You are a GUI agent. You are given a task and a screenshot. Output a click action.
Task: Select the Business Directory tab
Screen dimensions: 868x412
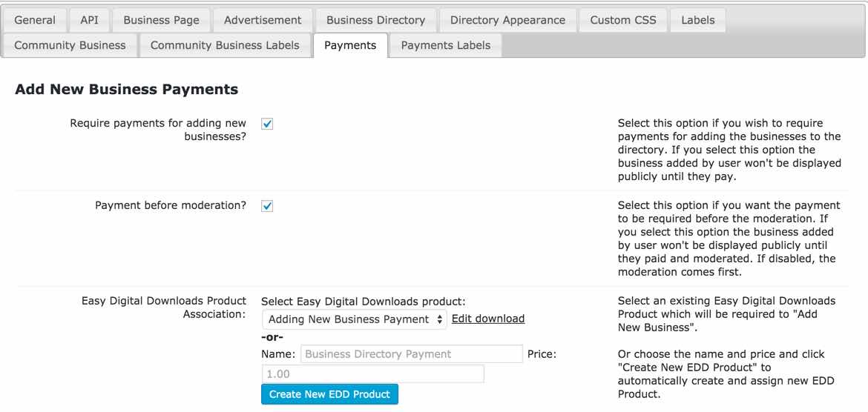(375, 20)
